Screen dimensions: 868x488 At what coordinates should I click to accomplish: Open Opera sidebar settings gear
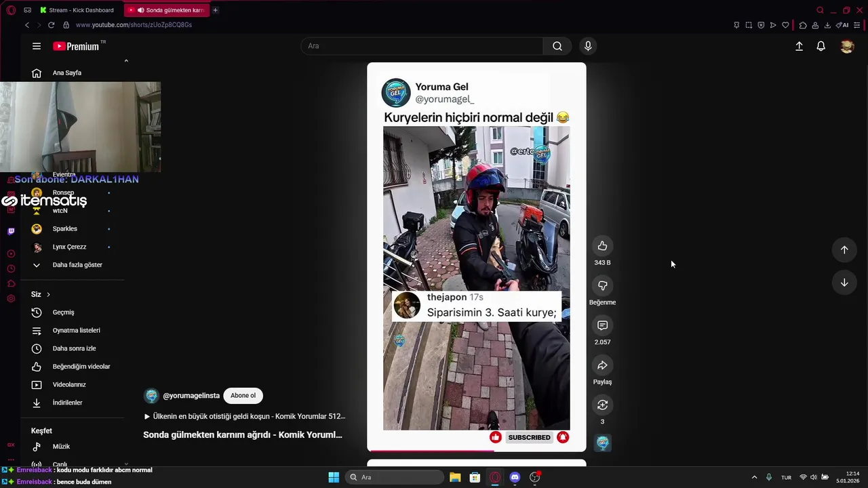(11, 299)
